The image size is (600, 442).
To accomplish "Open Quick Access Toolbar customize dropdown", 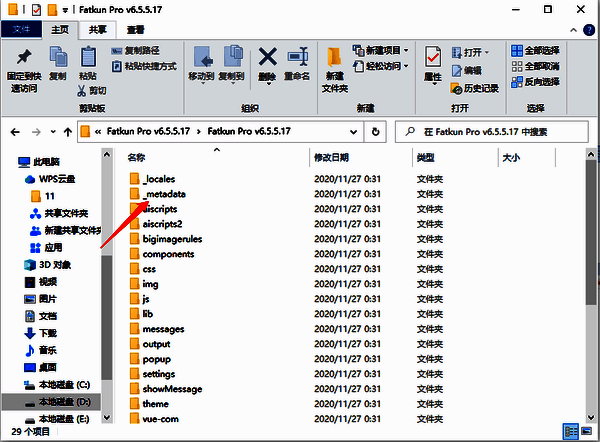I will (x=65, y=10).
